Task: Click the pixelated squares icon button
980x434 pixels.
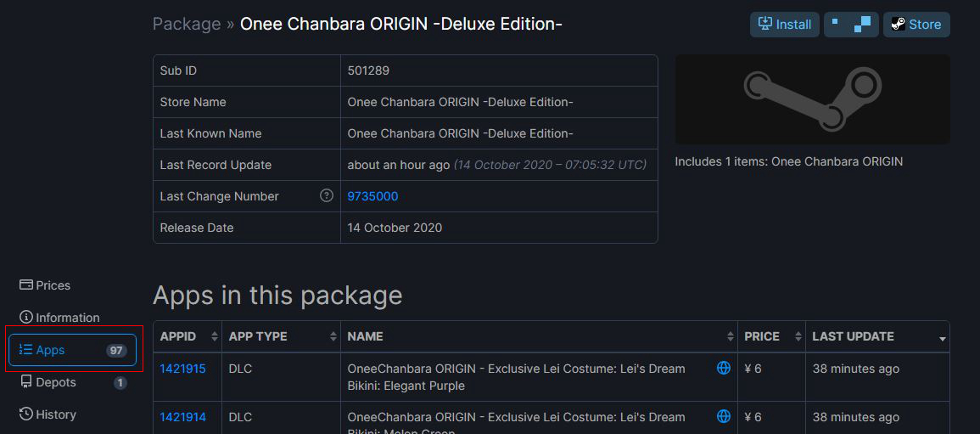Action: (850, 25)
